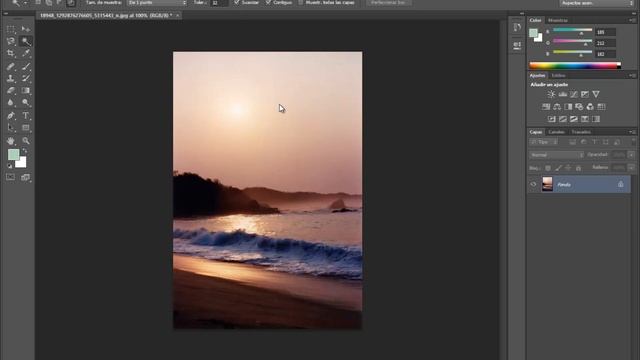Reset default foreground and background colors
The height and width of the screenshot is (360, 640).
[x=9, y=166]
